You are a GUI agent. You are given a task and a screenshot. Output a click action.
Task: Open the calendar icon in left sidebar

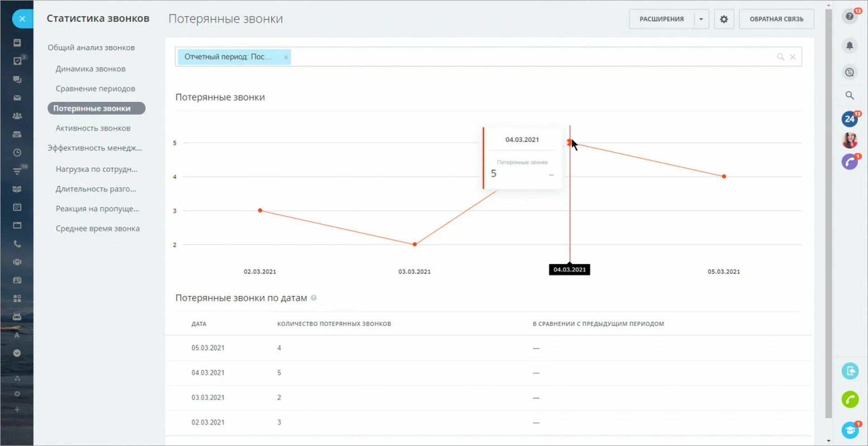17,207
